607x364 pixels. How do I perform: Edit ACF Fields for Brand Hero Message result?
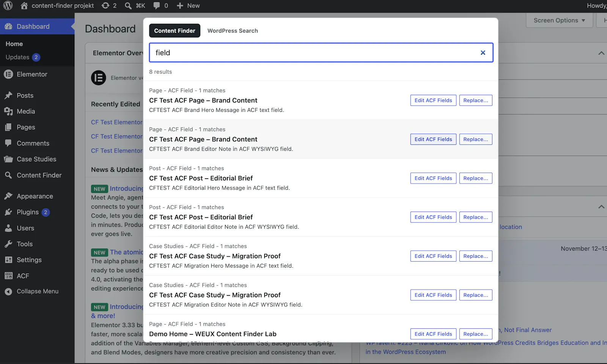tap(433, 100)
